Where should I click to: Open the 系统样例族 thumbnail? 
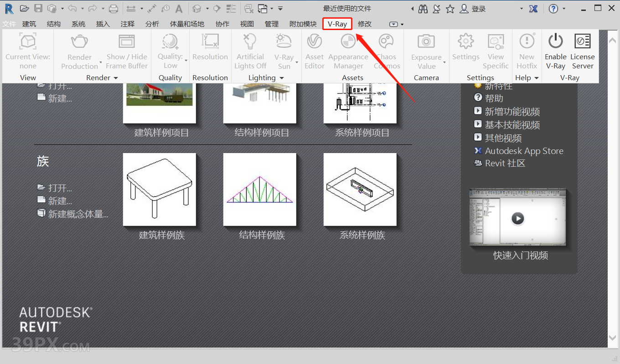(x=360, y=190)
